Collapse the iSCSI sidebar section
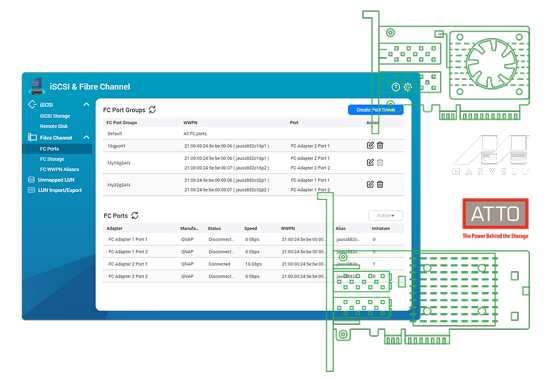This screenshot has height=382, width=550. point(86,105)
